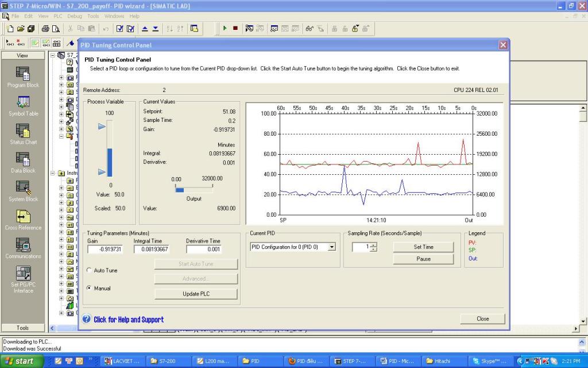The width and height of the screenshot is (588, 368).
Task: Open the Data Block icon
Action: click(x=23, y=159)
